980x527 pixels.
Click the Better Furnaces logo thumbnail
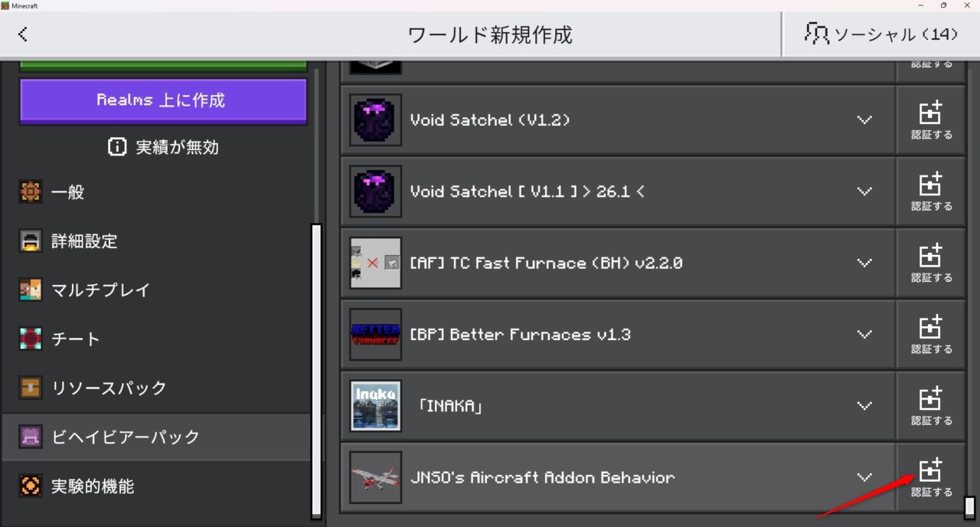click(376, 335)
